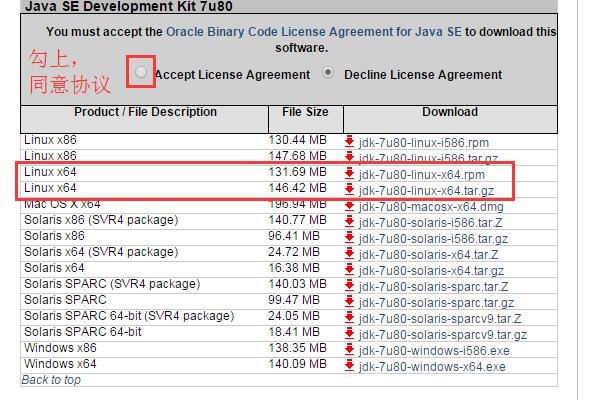
Task: Download jdk-7u80-solaris-sparc.tar.gz file link
Action: pos(436,303)
